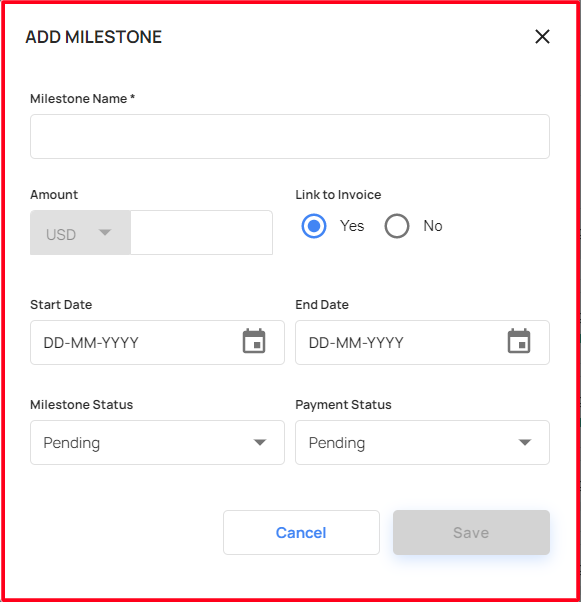581x602 pixels.
Task: Focus the Milestone Name input field
Action: click(x=290, y=136)
